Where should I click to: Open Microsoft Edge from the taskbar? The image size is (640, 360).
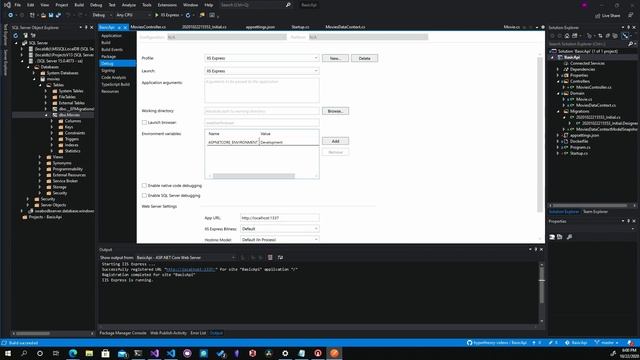pos(73,353)
